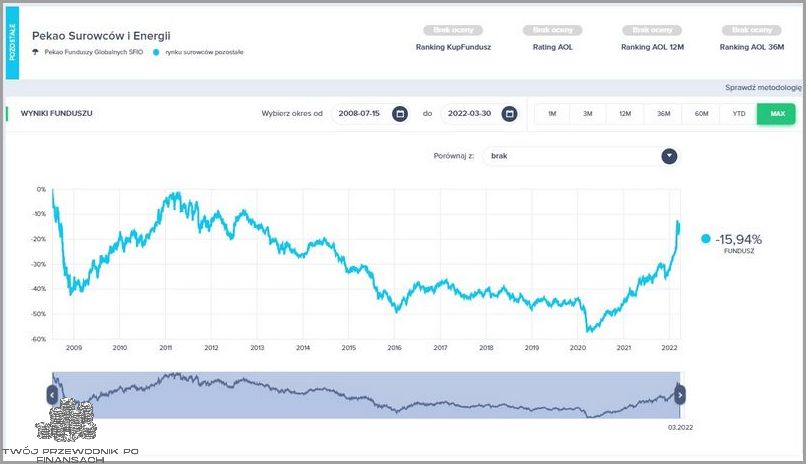
Task: Click the umbrella icon beside Pekao Funduszy Globalnych
Action: [x=35, y=52]
